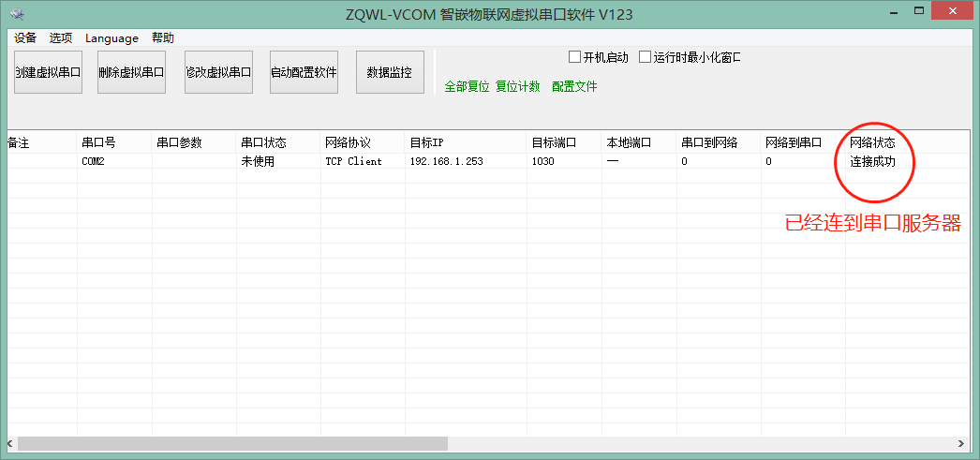Open the 帮助 menu
This screenshot has width=980, height=460.
click(x=162, y=38)
